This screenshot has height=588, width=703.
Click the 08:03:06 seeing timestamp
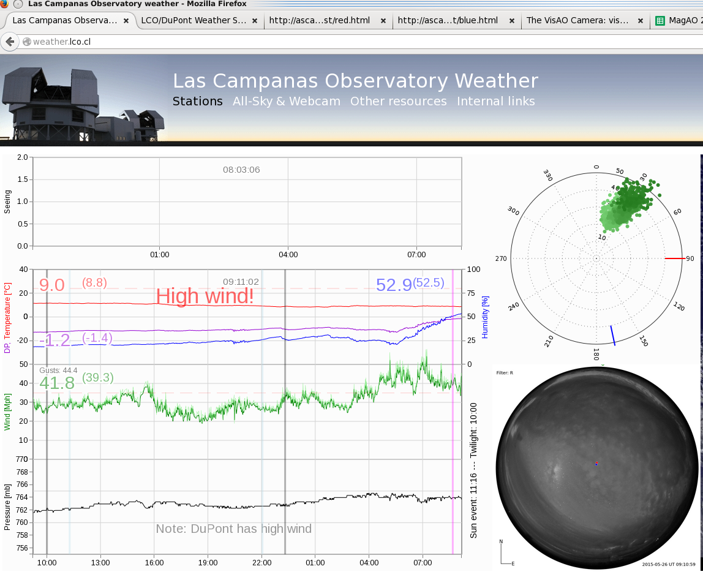click(x=241, y=170)
